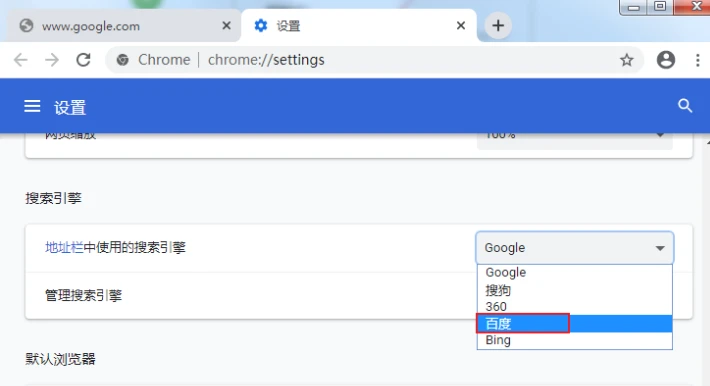Open 管理搜索引擎 settings row
Viewport: 710px width, 386px height.
(359, 295)
